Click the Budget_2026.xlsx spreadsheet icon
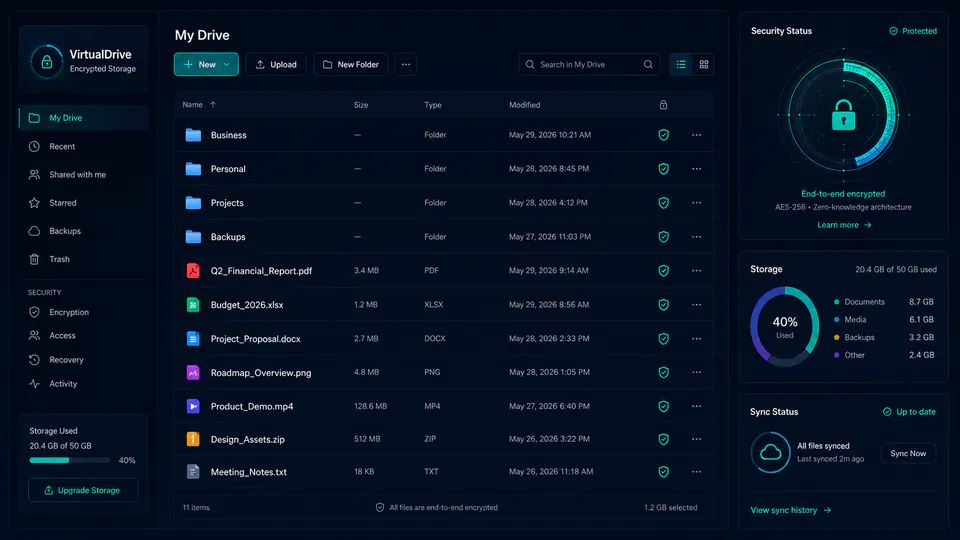Viewport: 960px width, 540px height. click(193, 304)
